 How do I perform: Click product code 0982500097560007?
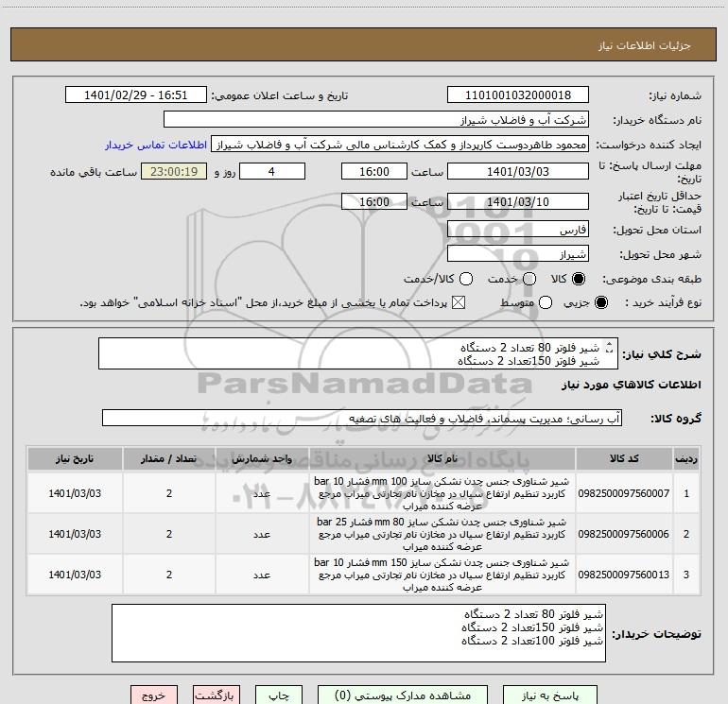624,493
